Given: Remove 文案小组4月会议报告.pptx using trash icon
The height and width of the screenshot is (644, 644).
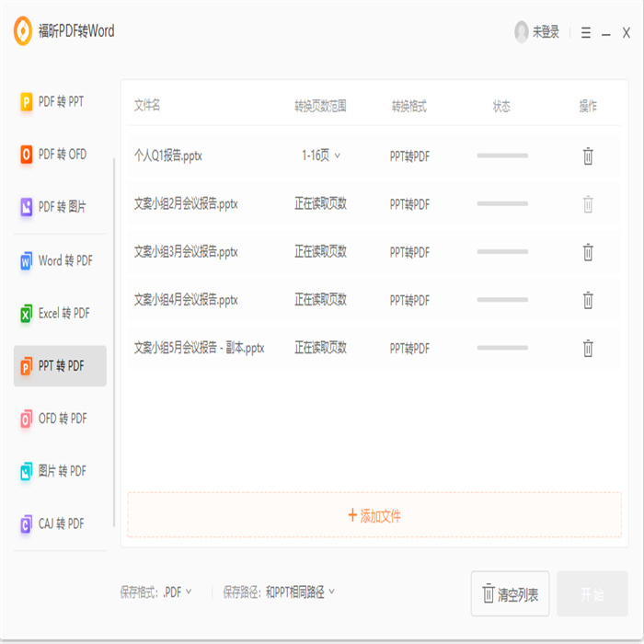Looking at the screenshot, I should click(588, 300).
